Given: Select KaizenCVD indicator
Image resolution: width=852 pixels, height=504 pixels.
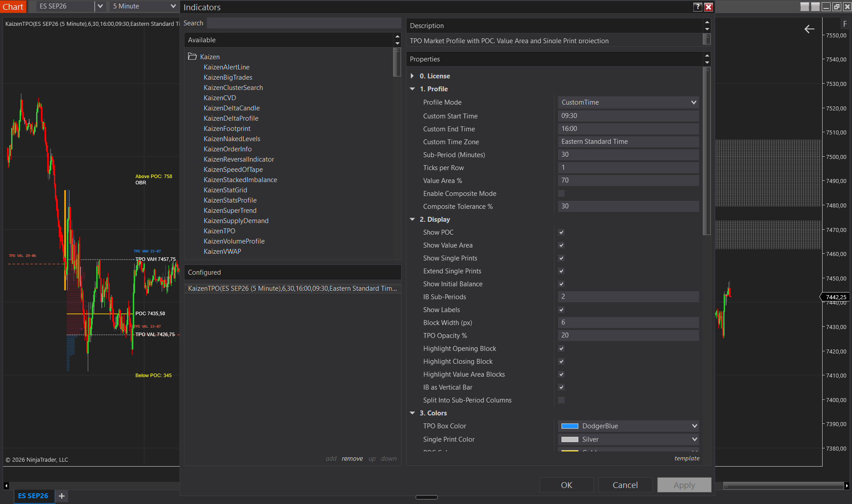Looking at the screenshot, I should pyautogui.click(x=220, y=98).
